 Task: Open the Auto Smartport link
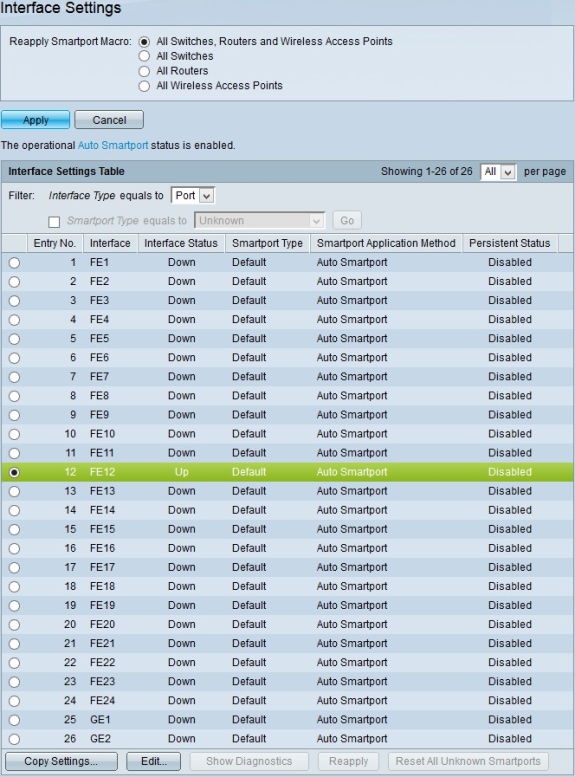(113, 145)
